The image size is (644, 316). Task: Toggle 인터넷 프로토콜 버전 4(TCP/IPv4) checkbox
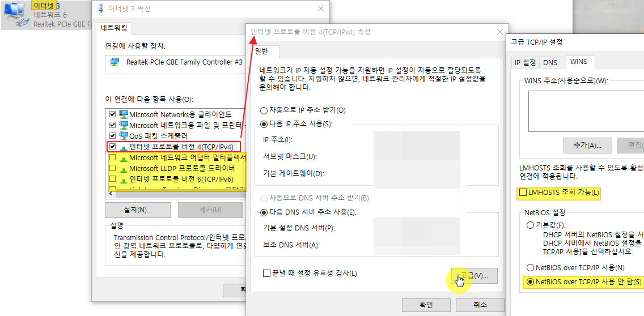coord(113,147)
